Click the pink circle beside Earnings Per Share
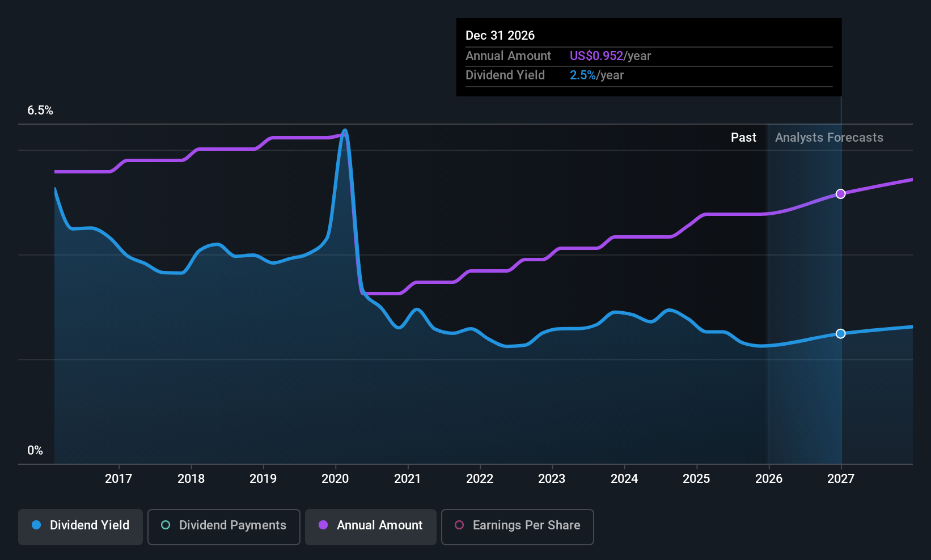 tap(459, 525)
